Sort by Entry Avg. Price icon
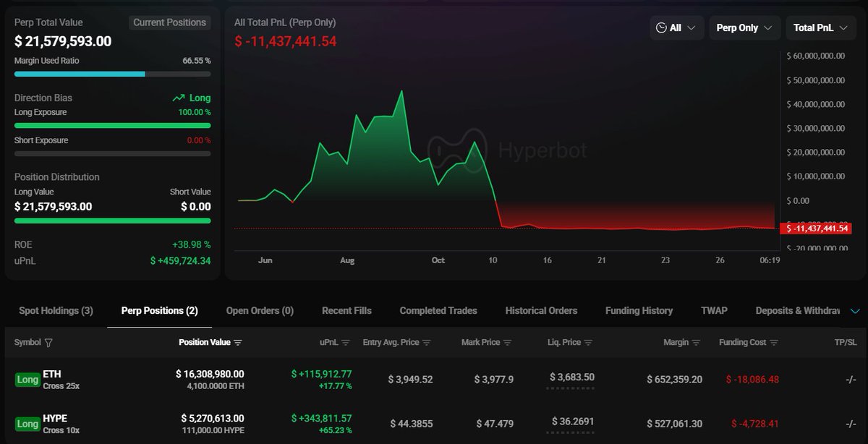Image resolution: width=868 pixels, height=444 pixels. tap(426, 343)
